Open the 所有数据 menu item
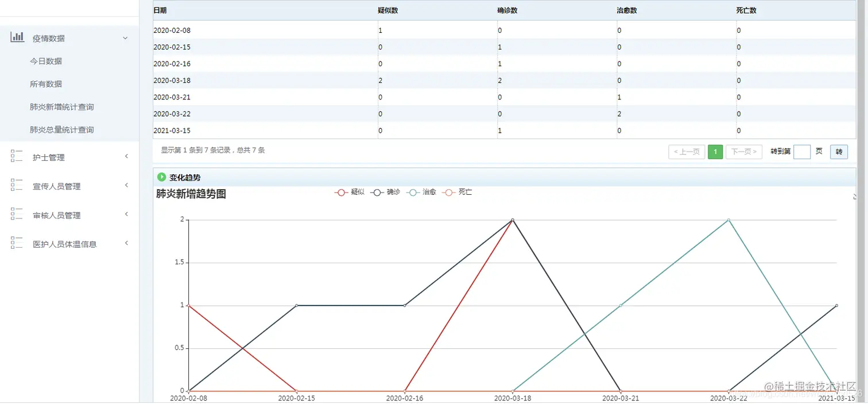The width and height of the screenshot is (868, 404). pyautogui.click(x=46, y=84)
